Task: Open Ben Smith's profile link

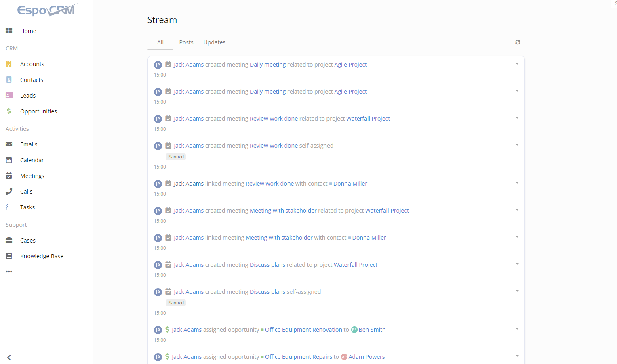Action: coord(372,330)
